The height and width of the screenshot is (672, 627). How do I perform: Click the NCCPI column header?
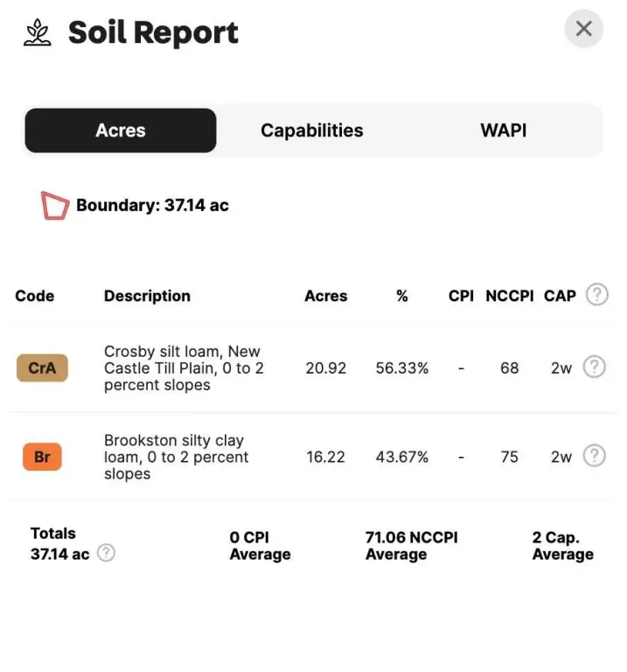coord(509,296)
